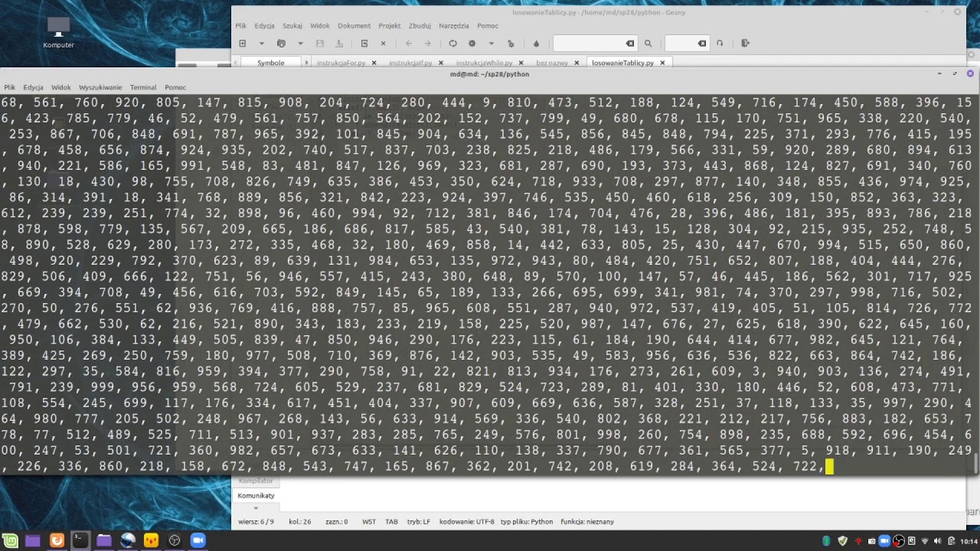Click the 'typ pliku: Python' status bar text
Viewport: 980px width, 551px height.
coord(527,522)
